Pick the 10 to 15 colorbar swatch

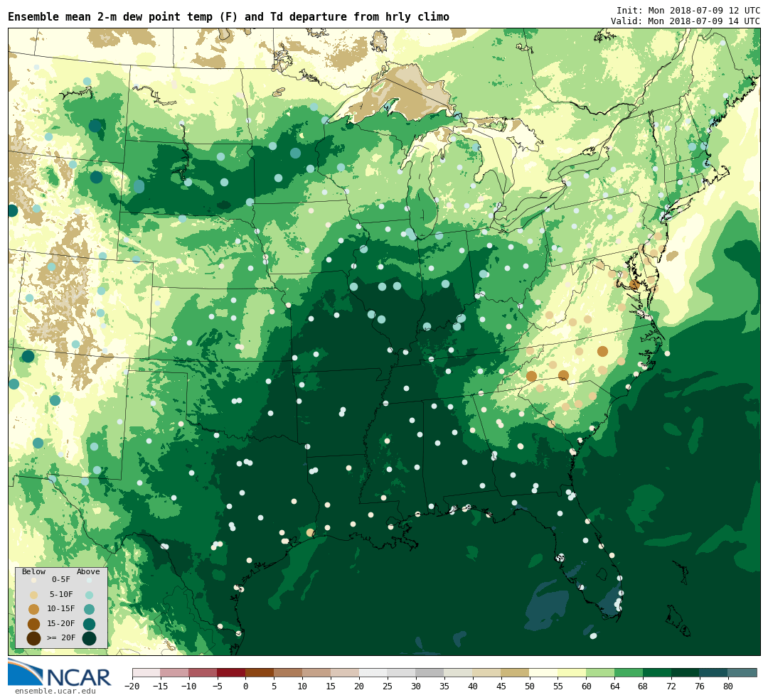pos(317,672)
